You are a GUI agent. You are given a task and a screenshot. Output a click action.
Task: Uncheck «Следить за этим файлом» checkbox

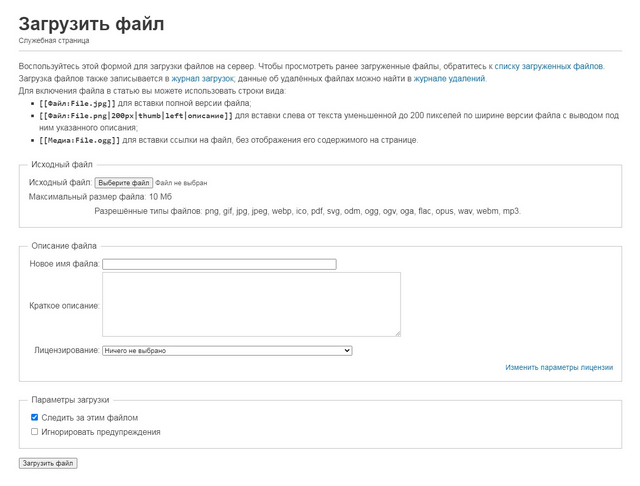(35, 417)
